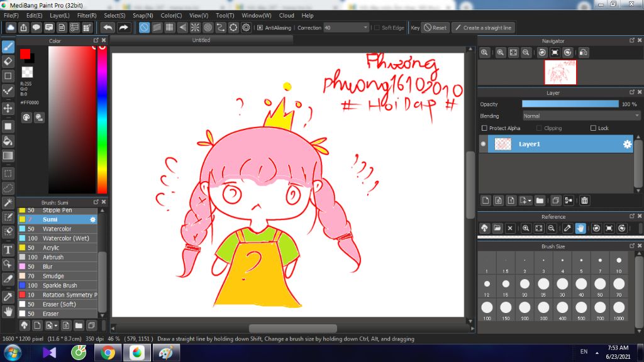Select the Magic Wand tool
This screenshot has width=644, height=362.
[8, 203]
